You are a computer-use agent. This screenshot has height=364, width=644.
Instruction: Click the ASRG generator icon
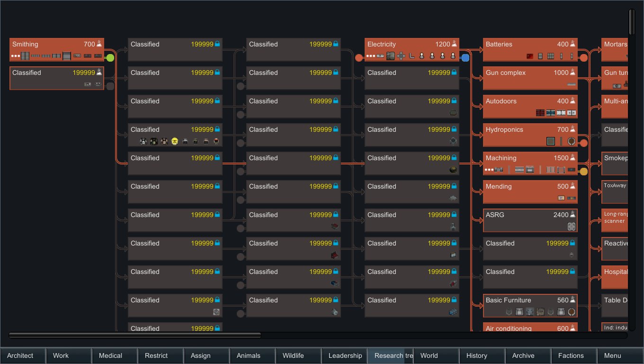pyautogui.click(x=572, y=227)
